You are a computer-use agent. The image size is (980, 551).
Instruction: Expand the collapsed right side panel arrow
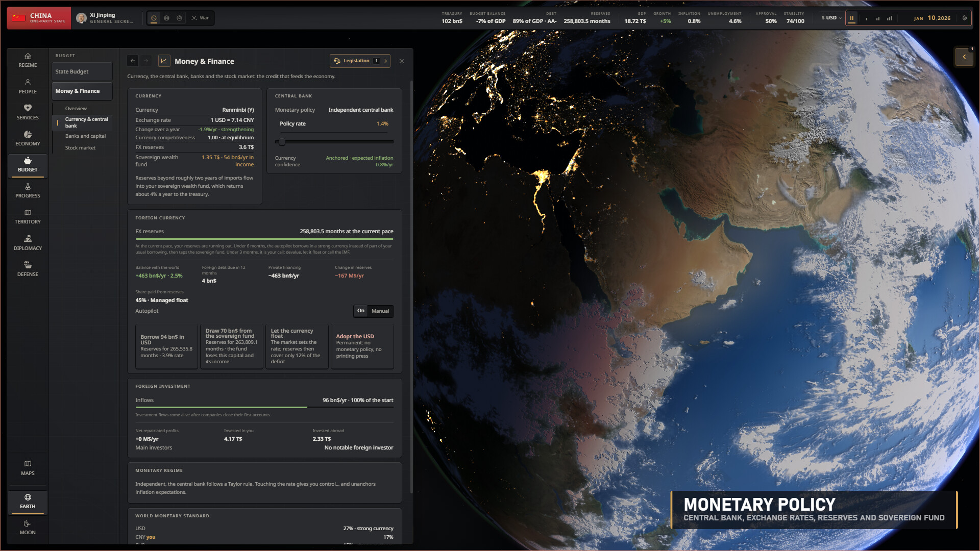click(x=964, y=57)
